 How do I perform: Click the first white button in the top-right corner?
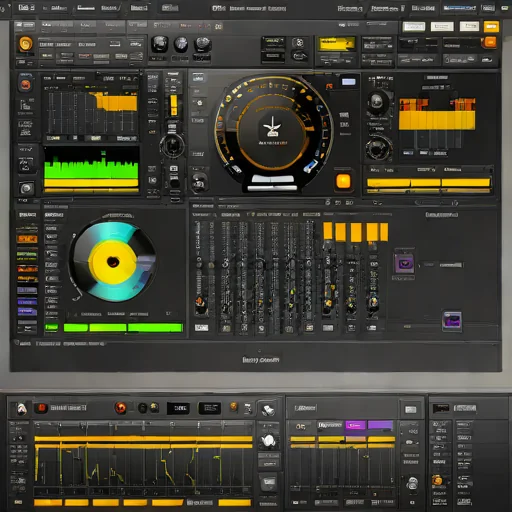tap(414, 26)
